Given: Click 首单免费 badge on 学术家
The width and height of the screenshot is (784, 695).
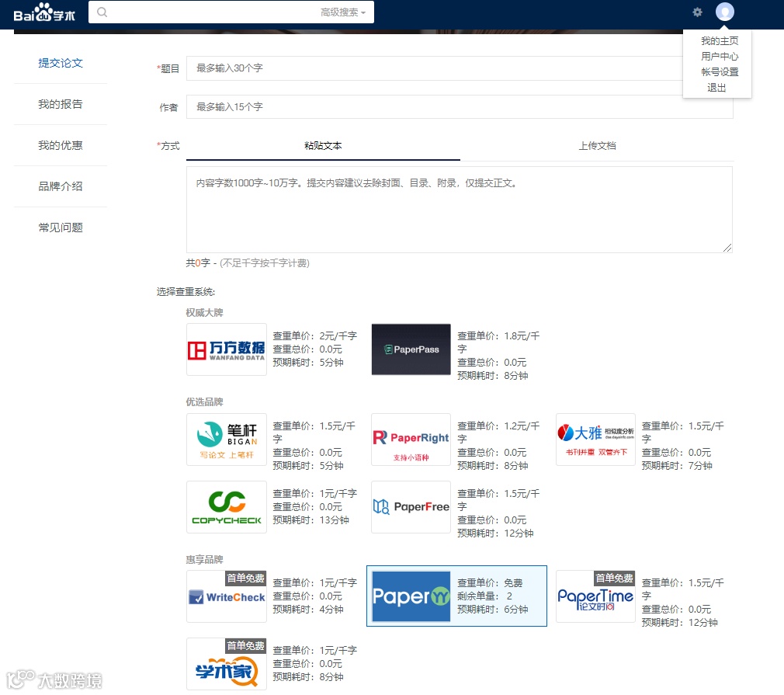Looking at the screenshot, I should pos(245,645).
